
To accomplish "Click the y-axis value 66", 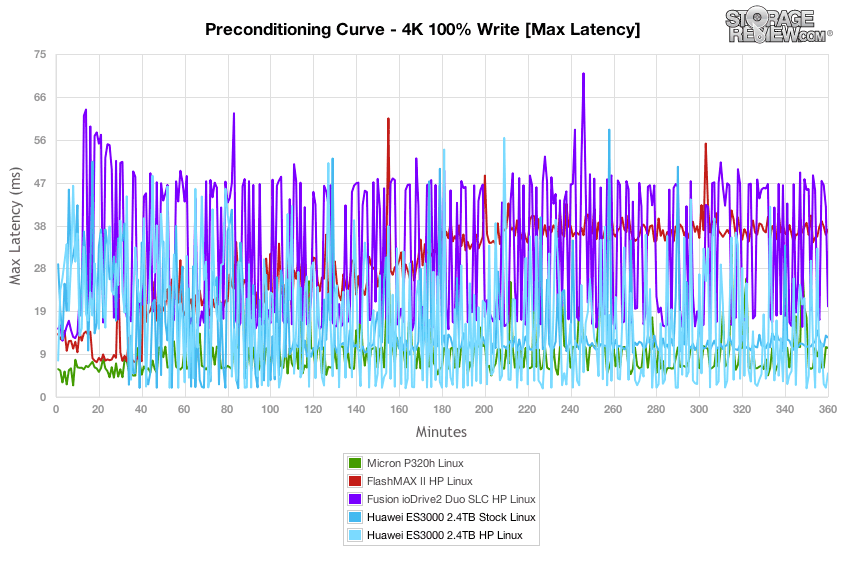I will (x=40, y=98).
